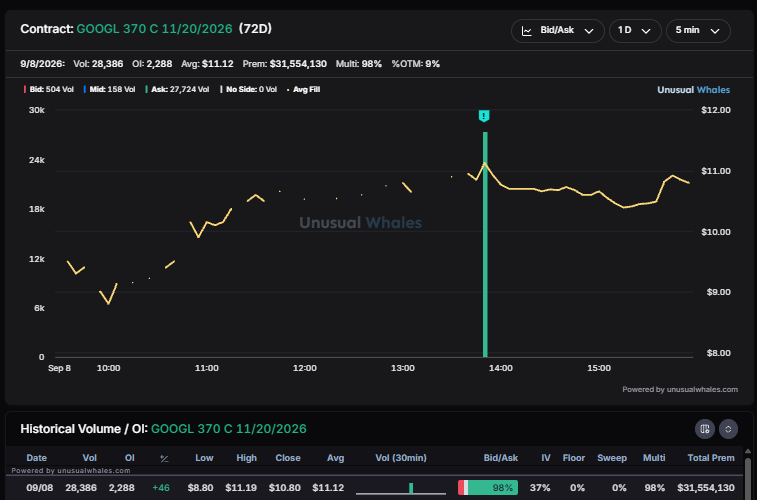Toggle Mid 158 Vol legend entry
Image resolution: width=757 pixels, height=500 pixels.
(109, 89)
